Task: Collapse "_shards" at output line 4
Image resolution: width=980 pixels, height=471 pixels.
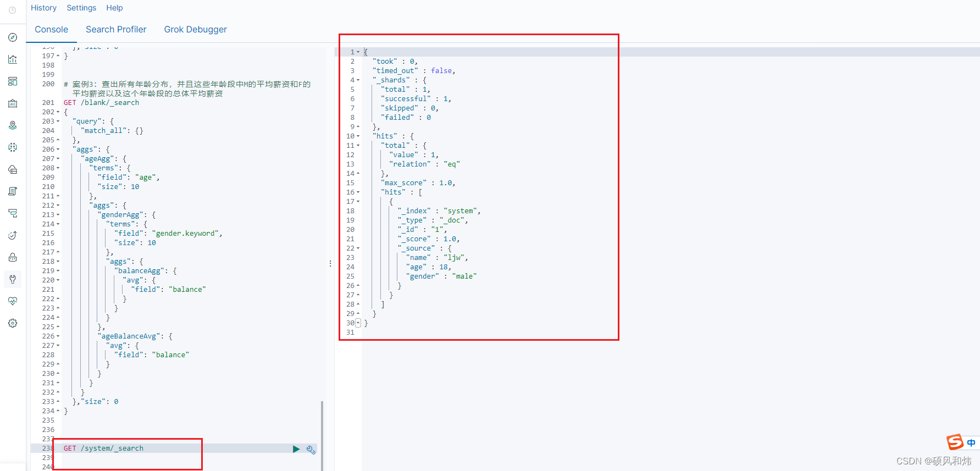Action: [x=358, y=80]
